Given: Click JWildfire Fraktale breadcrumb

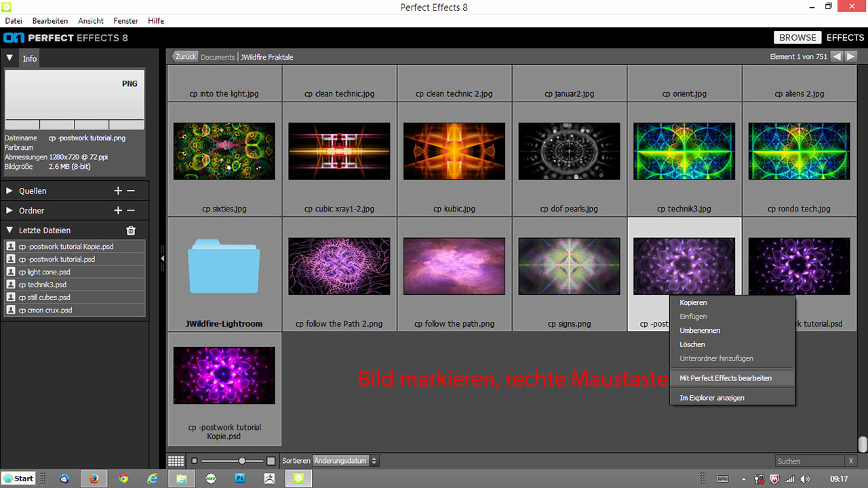Looking at the screenshot, I should pos(267,57).
